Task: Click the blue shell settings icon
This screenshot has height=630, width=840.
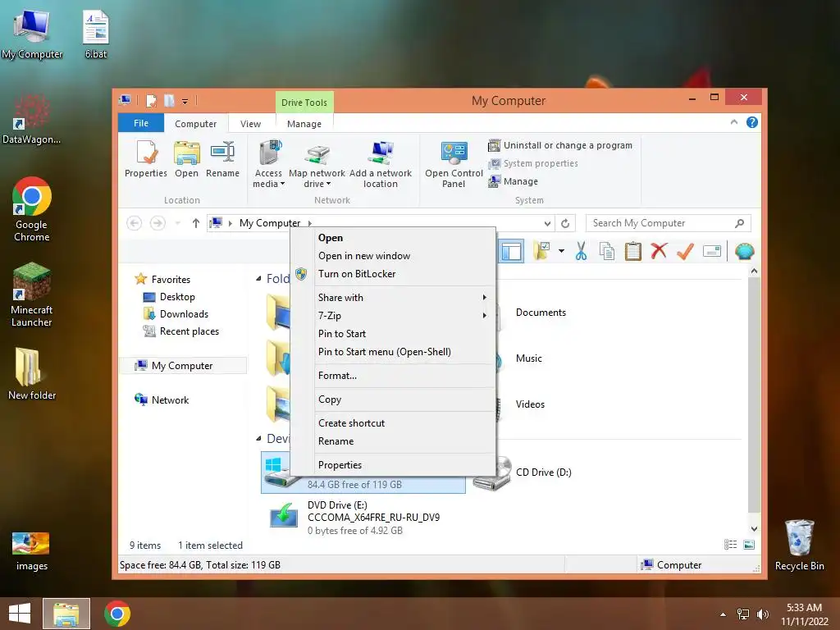Action: [x=745, y=251]
